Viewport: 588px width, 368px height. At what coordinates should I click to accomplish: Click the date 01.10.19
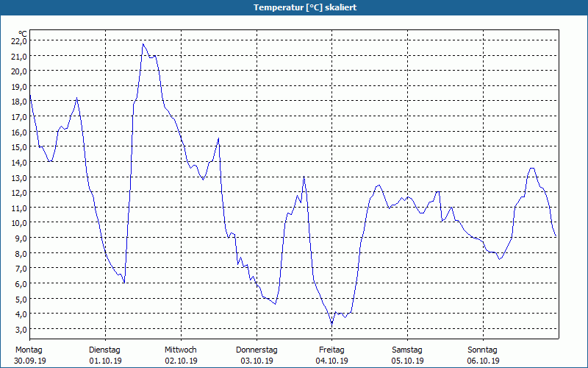105,361
